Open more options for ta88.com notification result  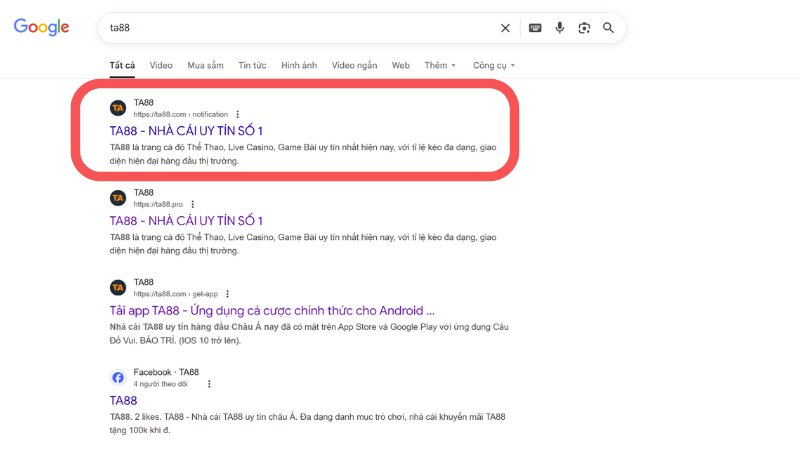tap(237, 114)
